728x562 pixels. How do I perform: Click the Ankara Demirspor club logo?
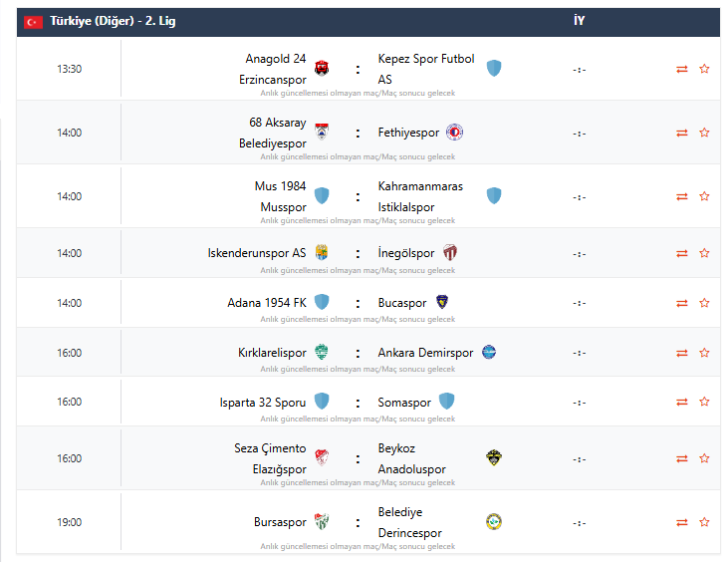tap(489, 353)
